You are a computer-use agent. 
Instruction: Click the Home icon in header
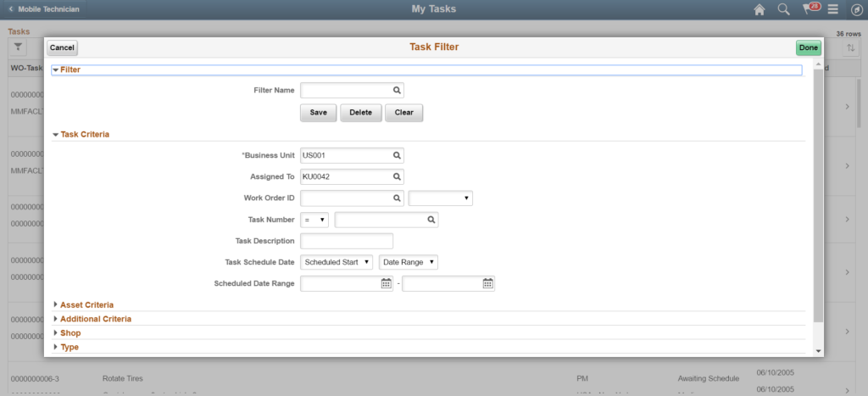click(759, 9)
